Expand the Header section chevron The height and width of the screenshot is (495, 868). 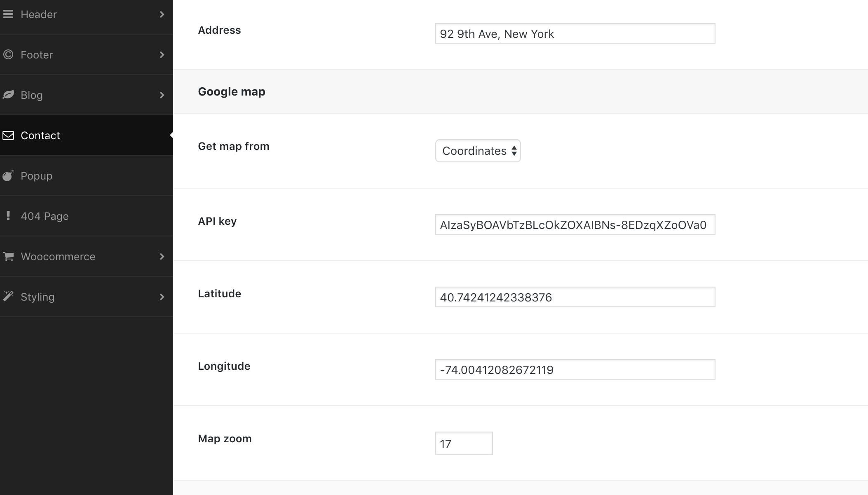[162, 14]
